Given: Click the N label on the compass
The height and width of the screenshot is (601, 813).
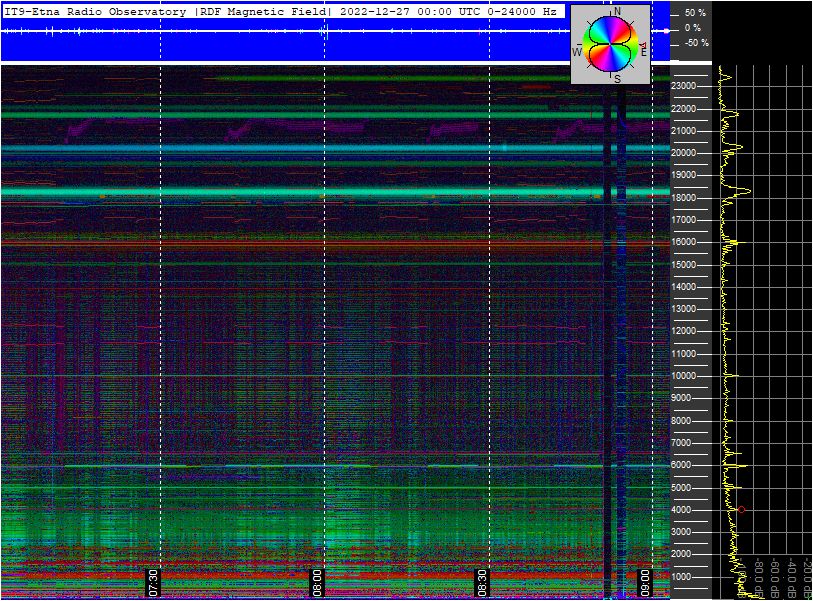Looking at the screenshot, I should (617, 11).
